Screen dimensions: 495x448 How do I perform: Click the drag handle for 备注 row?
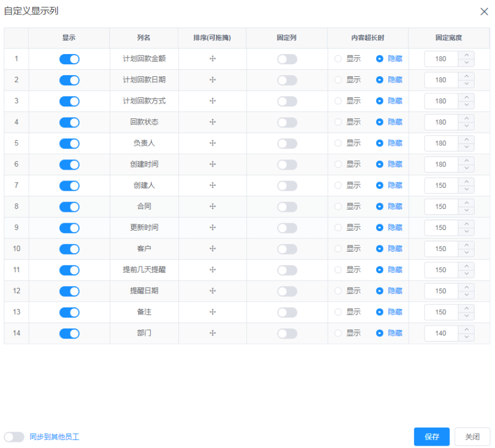click(212, 312)
